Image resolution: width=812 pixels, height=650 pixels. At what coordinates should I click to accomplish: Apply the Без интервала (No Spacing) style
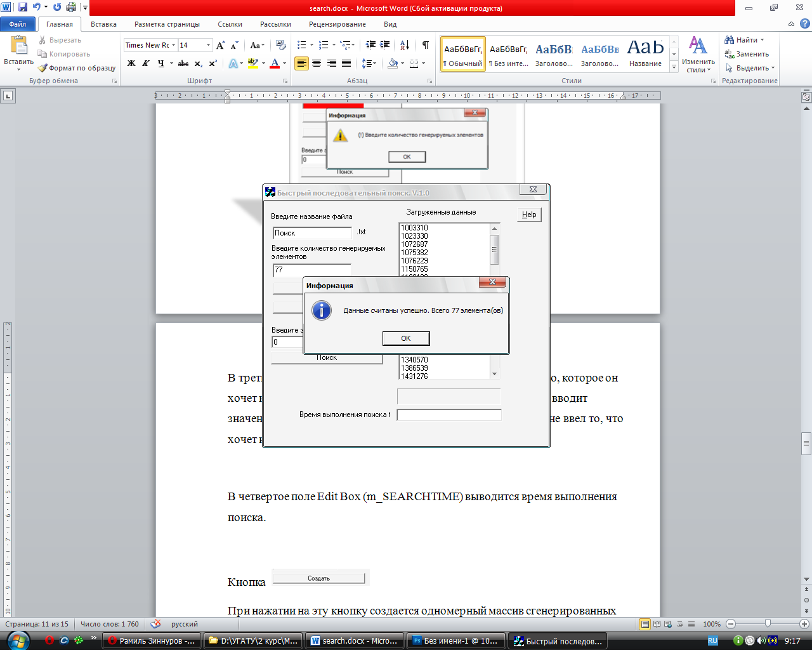coord(509,55)
